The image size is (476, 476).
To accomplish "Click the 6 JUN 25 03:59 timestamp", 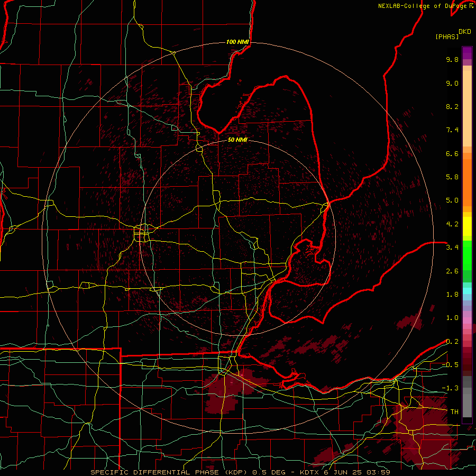I will 358,472.
